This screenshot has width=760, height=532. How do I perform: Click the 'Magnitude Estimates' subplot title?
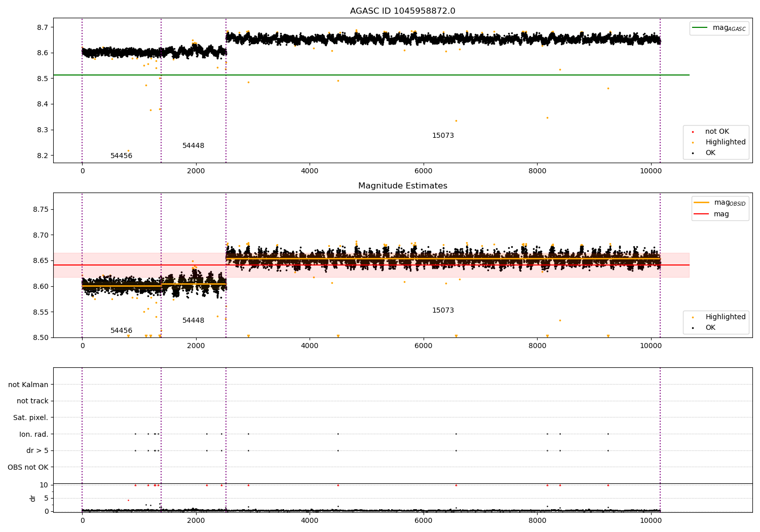(402, 186)
